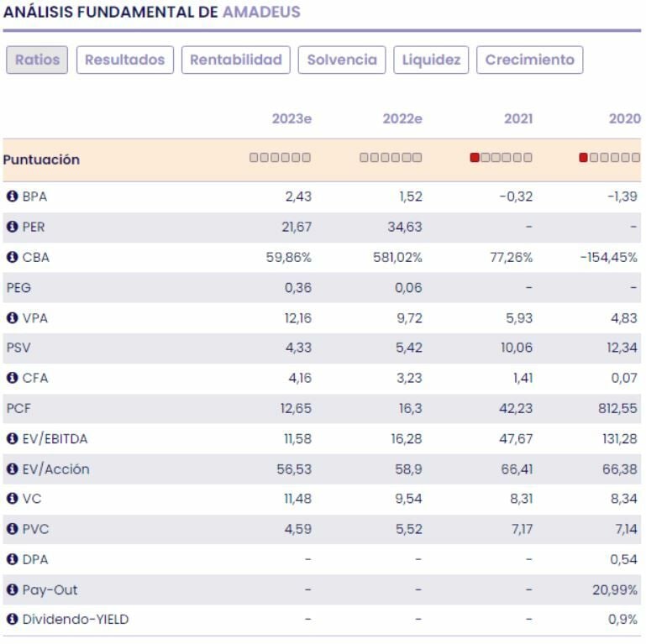Image resolution: width=646 pixels, height=644 pixels.
Task: Click the VPA info icon
Action: (12, 317)
